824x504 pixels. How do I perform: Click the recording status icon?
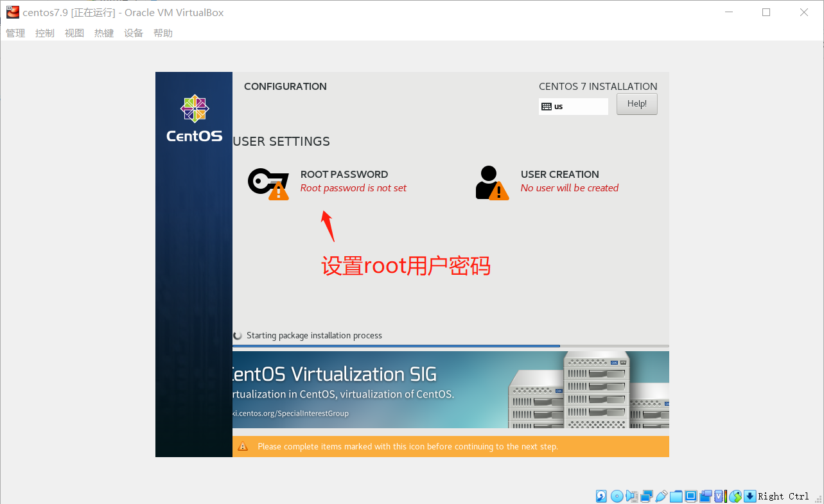point(706,496)
